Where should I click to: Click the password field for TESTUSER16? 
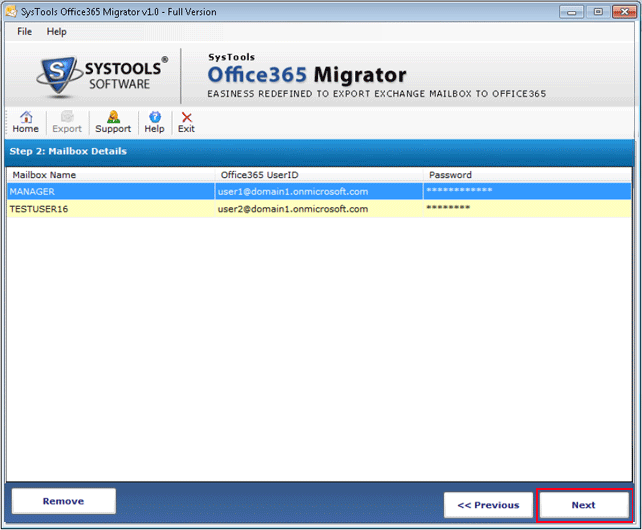tap(527, 208)
